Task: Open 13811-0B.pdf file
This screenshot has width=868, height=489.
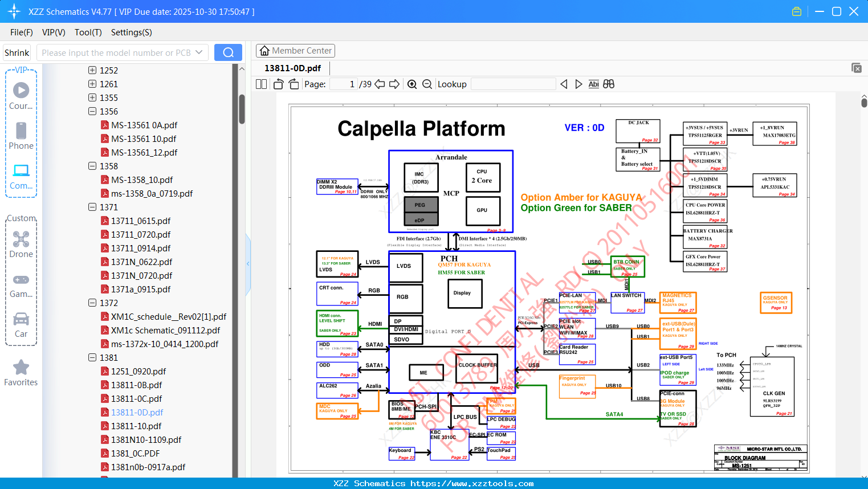Action: coord(137,385)
